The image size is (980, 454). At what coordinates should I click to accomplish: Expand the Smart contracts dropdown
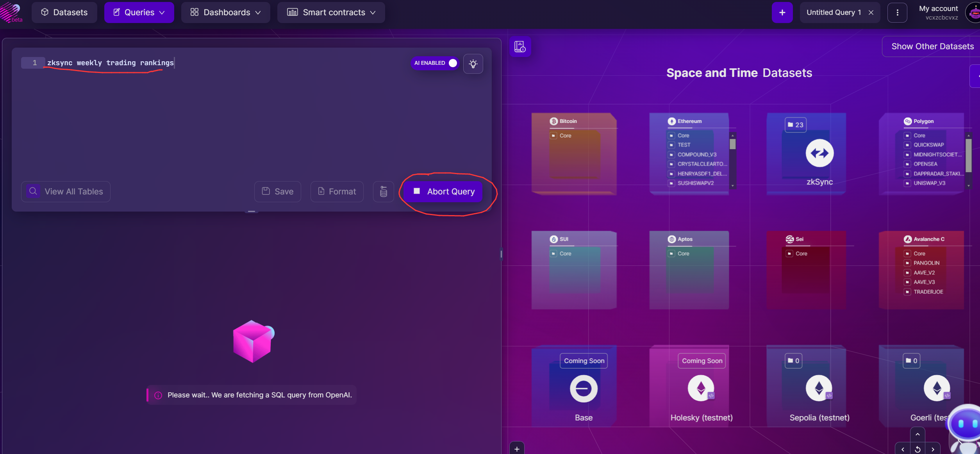tap(331, 12)
